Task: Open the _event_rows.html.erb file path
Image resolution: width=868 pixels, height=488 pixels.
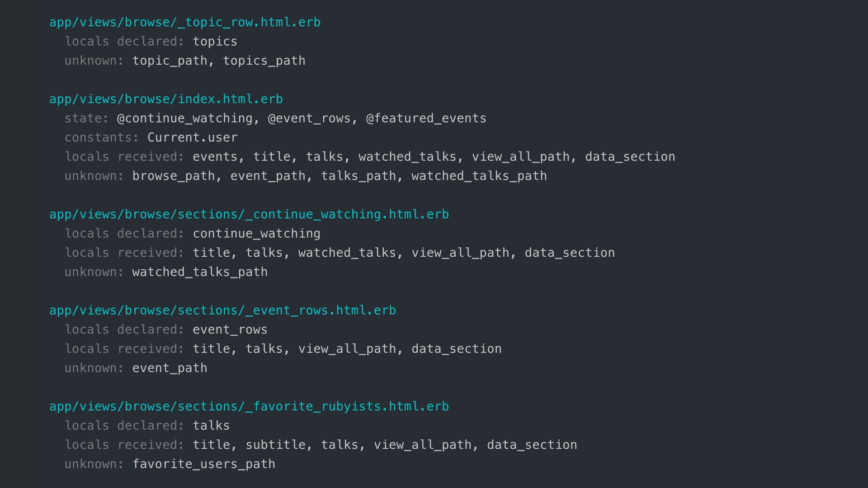Action: point(222,310)
